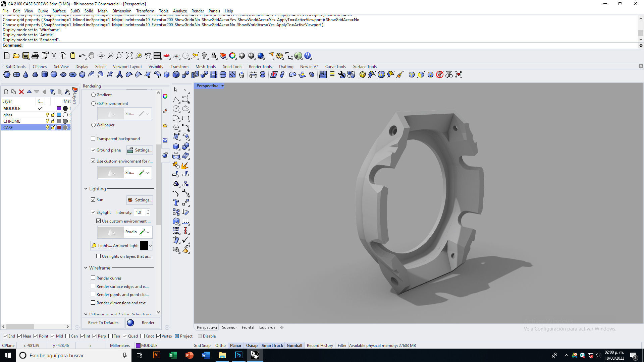Toggle CASE layer light bulb visibility
This screenshot has height=362, width=644.
coord(47,127)
